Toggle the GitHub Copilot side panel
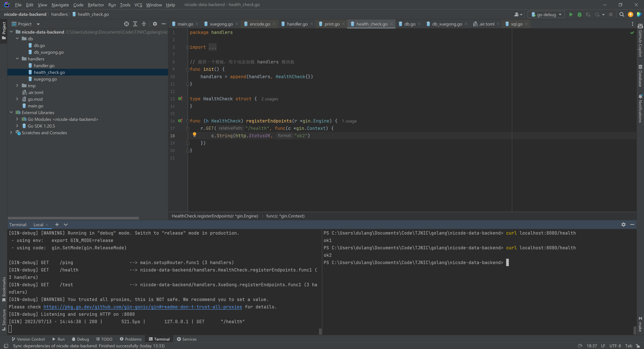 (x=640, y=40)
